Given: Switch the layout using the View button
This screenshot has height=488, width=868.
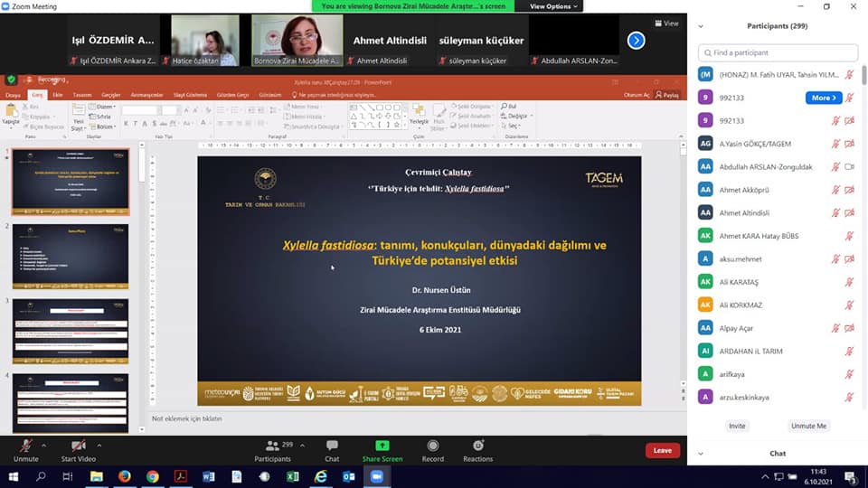Looking at the screenshot, I should click(x=666, y=23).
